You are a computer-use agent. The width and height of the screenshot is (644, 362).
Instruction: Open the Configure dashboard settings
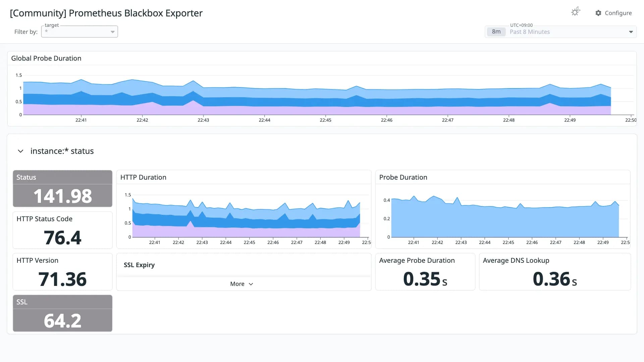pyautogui.click(x=613, y=13)
